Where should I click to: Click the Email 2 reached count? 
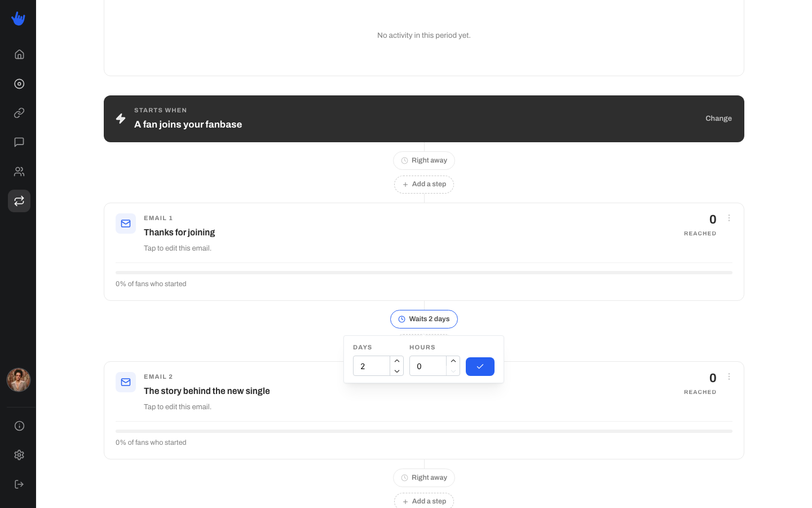[x=713, y=378]
